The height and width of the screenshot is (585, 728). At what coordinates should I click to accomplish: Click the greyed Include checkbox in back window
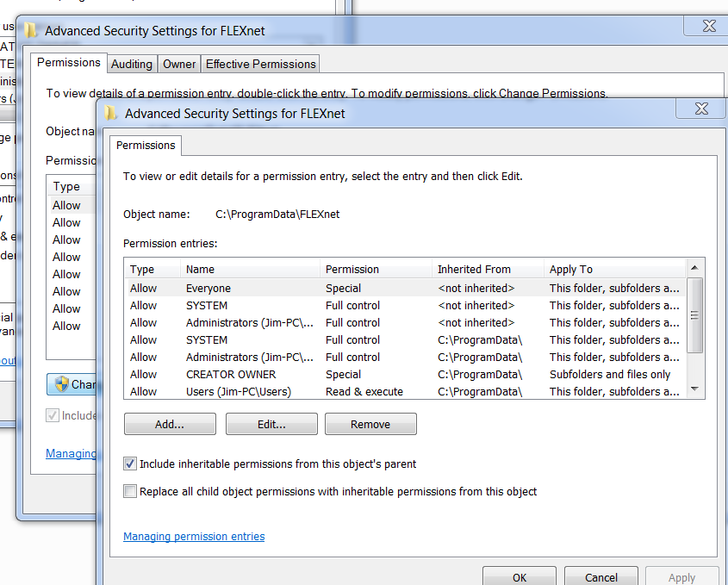click(x=53, y=415)
